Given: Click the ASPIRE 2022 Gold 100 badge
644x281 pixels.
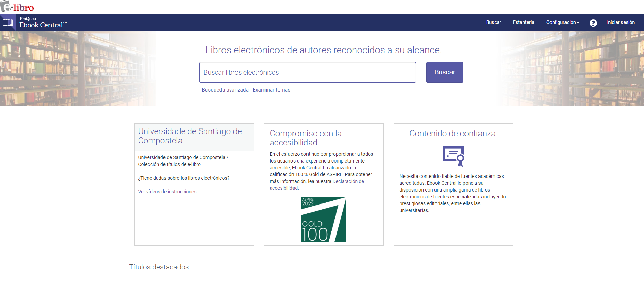Looking at the screenshot, I should click(x=324, y=220).
